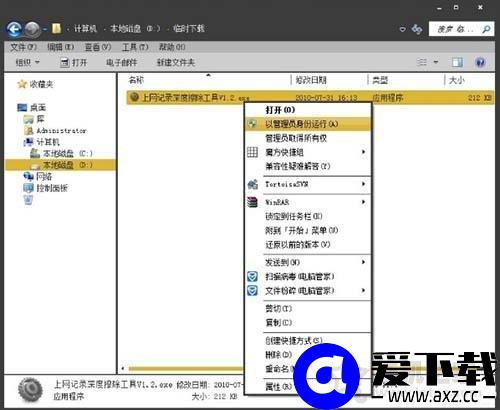500x410 pixels.
Task: Select 兼容性疑难解答 menu entry
Action: [x=308, y=166]
